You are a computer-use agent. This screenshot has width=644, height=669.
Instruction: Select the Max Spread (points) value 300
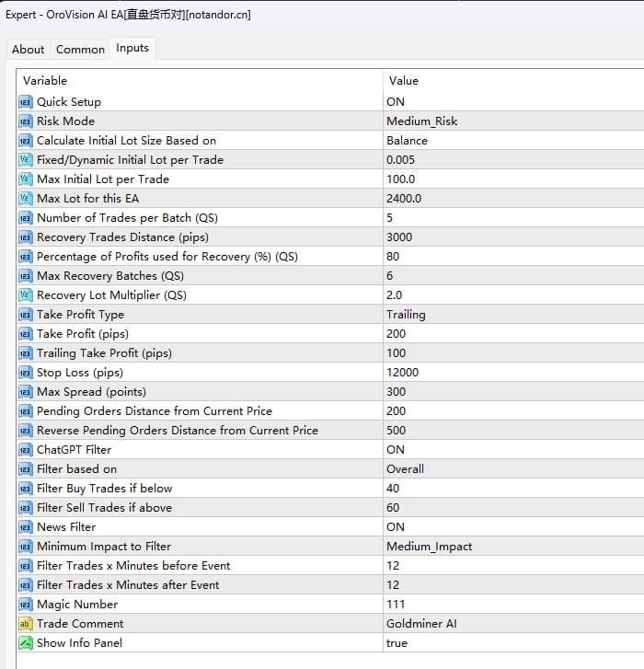(397, 392)
